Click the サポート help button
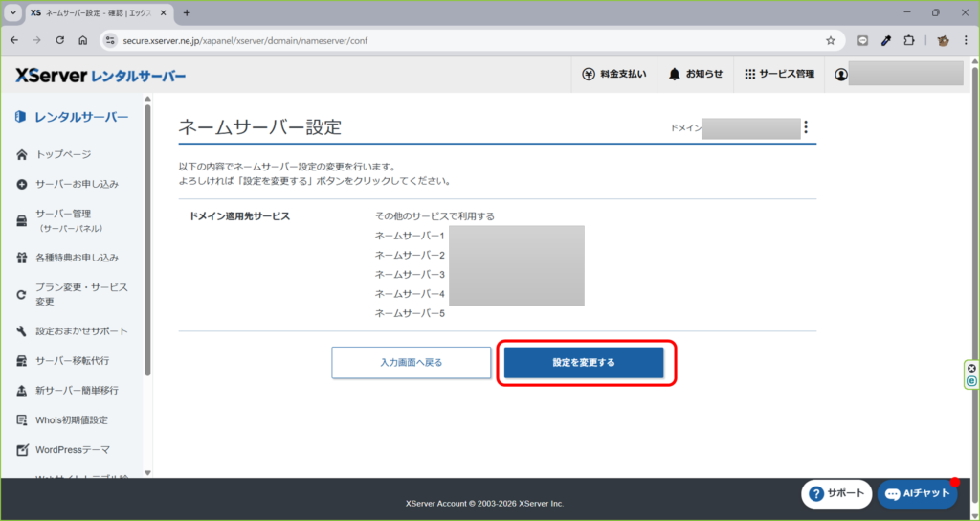The image size is (980, 521). click(x=836, y=493)
